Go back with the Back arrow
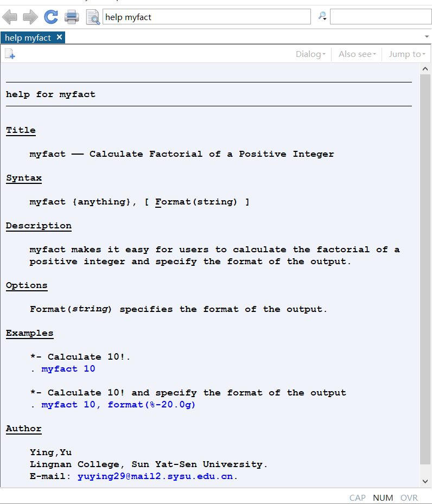The height and width of the screenshot is (504, 432). coord(10,17)
